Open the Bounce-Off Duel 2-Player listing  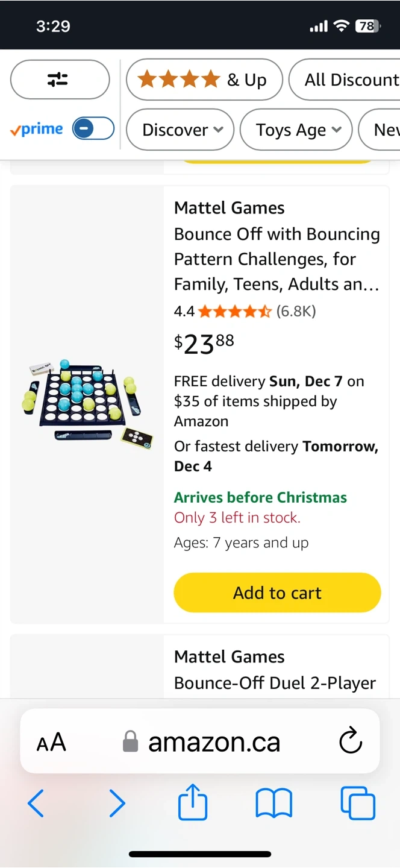(275, 683)
